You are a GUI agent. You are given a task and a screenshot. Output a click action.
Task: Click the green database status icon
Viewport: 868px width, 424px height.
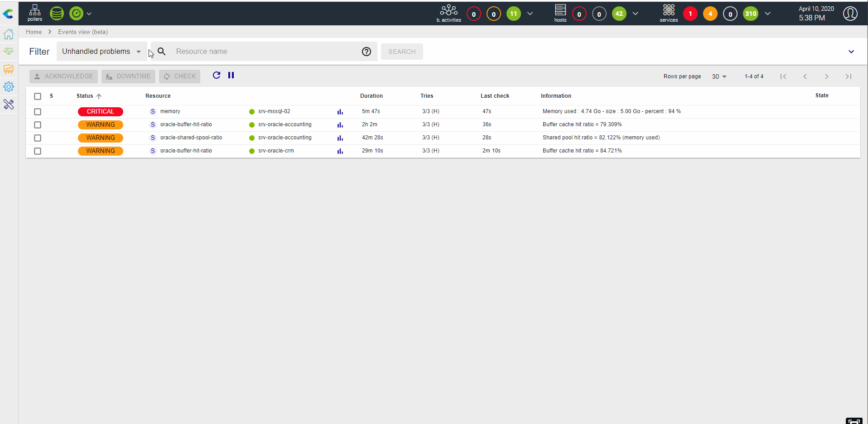(x=57, y=14)
